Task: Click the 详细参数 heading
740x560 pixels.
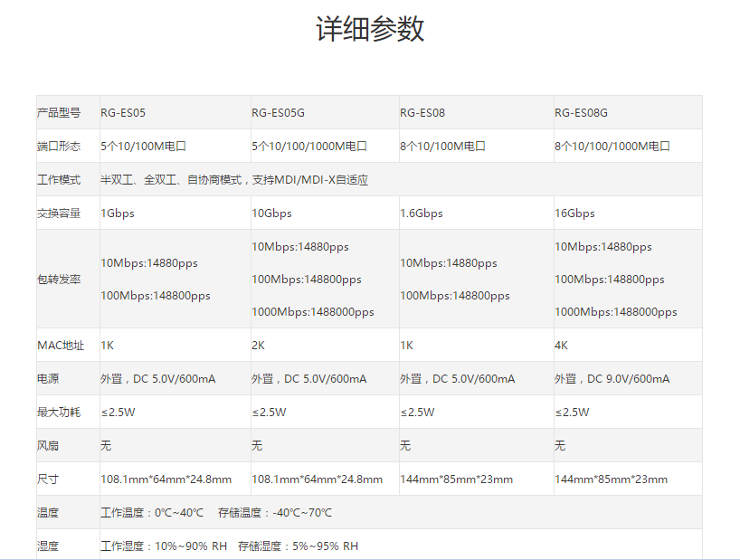Action: [370, 29]
